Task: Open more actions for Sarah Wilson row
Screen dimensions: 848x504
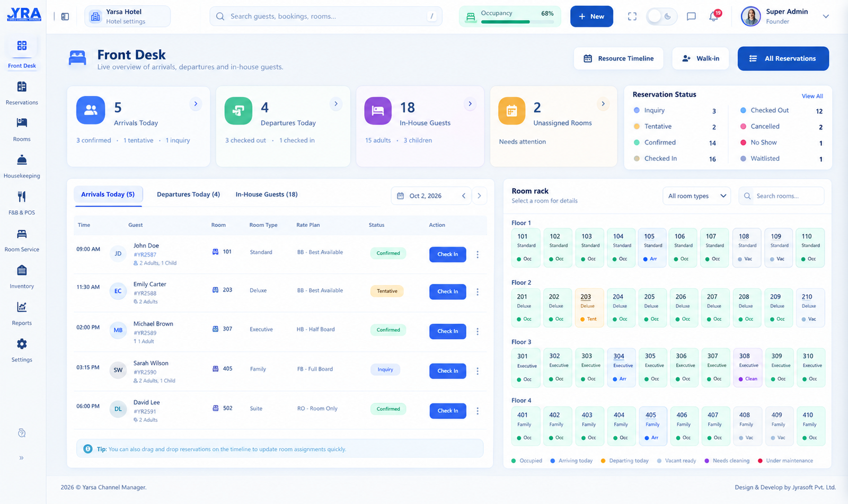Action: pyautogui.click(x=478, y=371)
